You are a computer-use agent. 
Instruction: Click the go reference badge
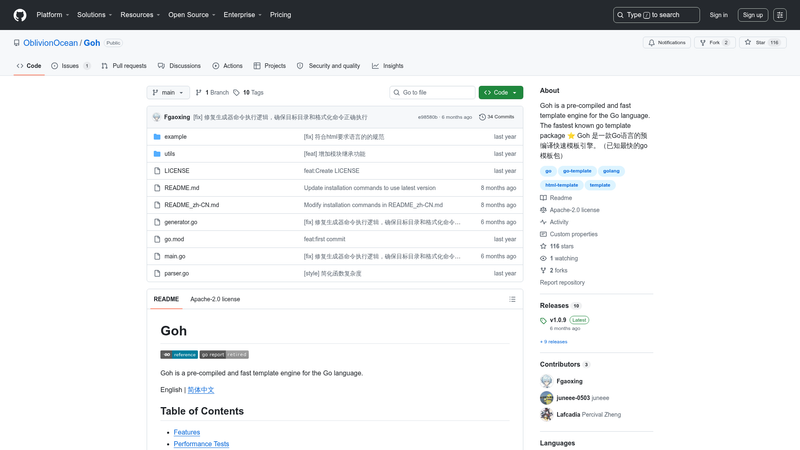pos(179,355)
